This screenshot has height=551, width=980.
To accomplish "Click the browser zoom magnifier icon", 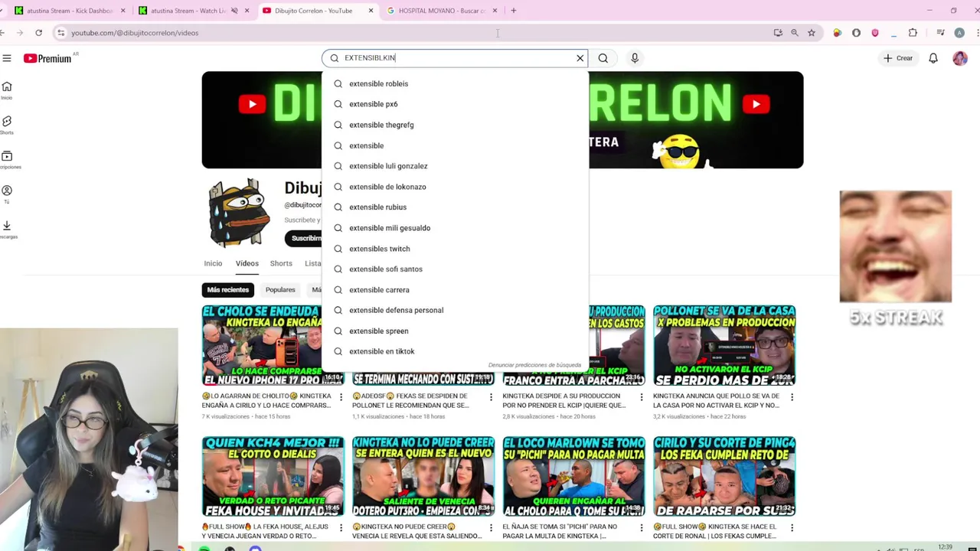I will (x=795, y=33).
